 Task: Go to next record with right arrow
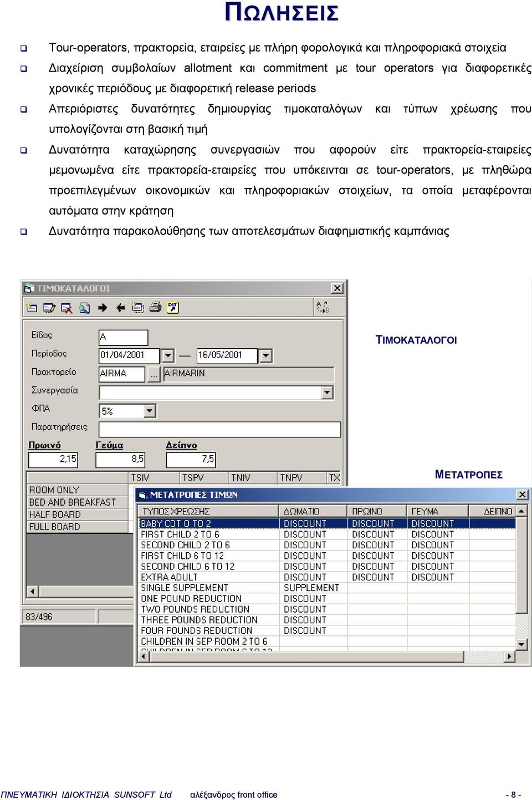103,308
